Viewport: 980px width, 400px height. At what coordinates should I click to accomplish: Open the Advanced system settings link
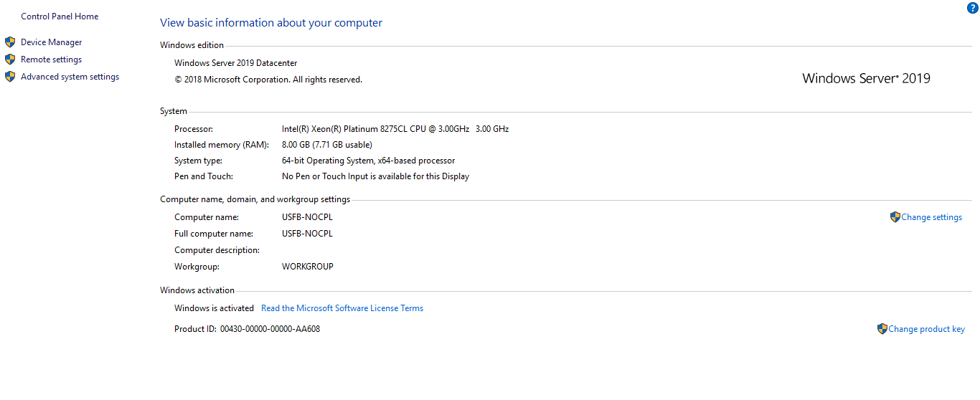(70, 77)
